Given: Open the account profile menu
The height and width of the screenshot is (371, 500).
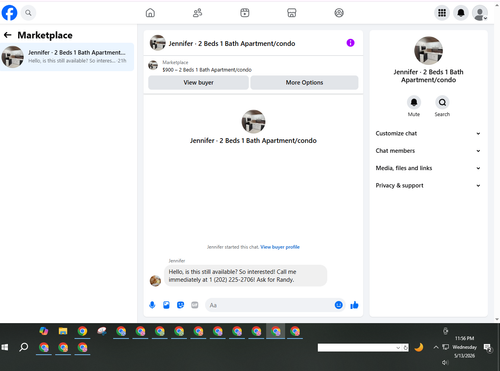Looking at the screenshot, I should pos(480,13).
